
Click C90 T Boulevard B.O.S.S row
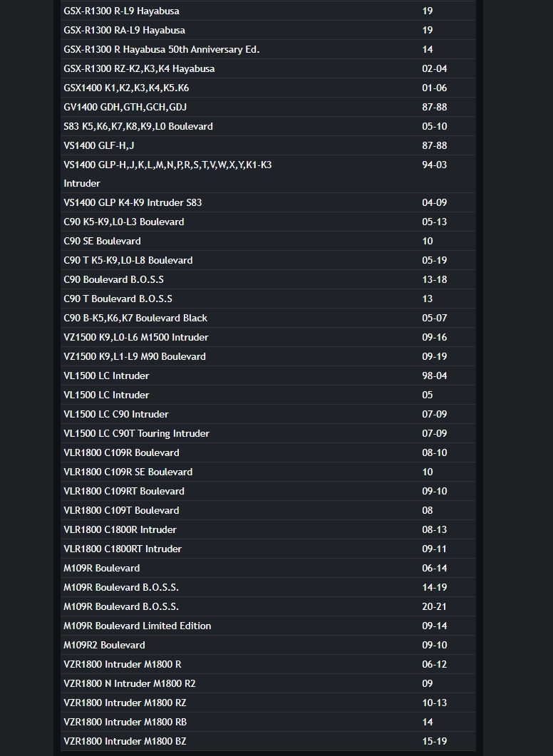pos(118,299)
